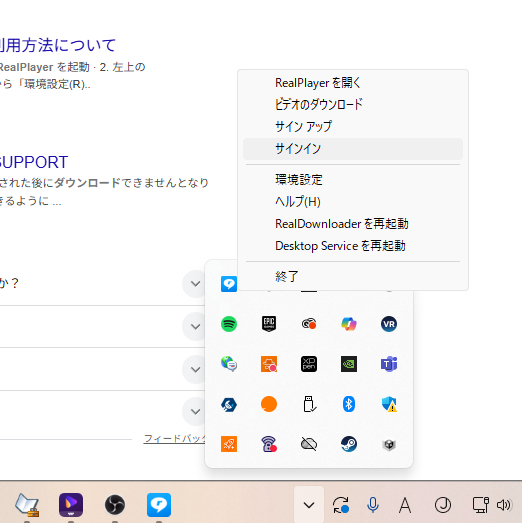This screenshot has height=523, width=522.
Task: Open the '利用方法について' search result link
Action: (57, 45)
